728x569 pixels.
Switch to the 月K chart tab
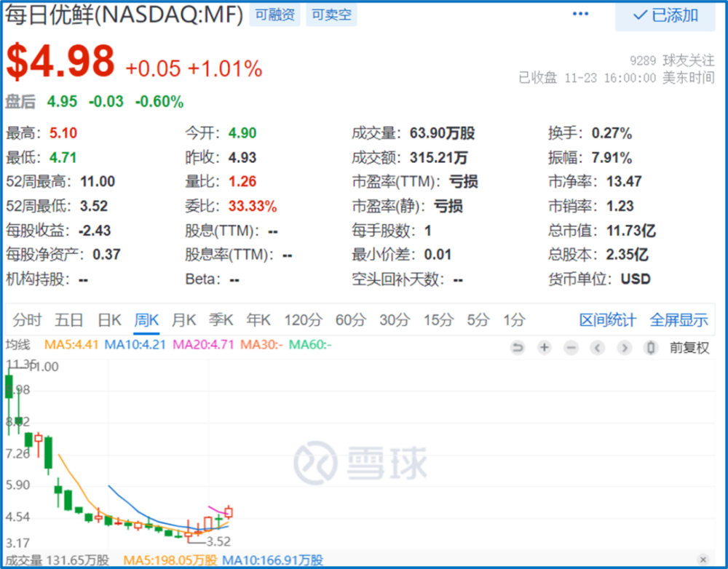(183, 319)
